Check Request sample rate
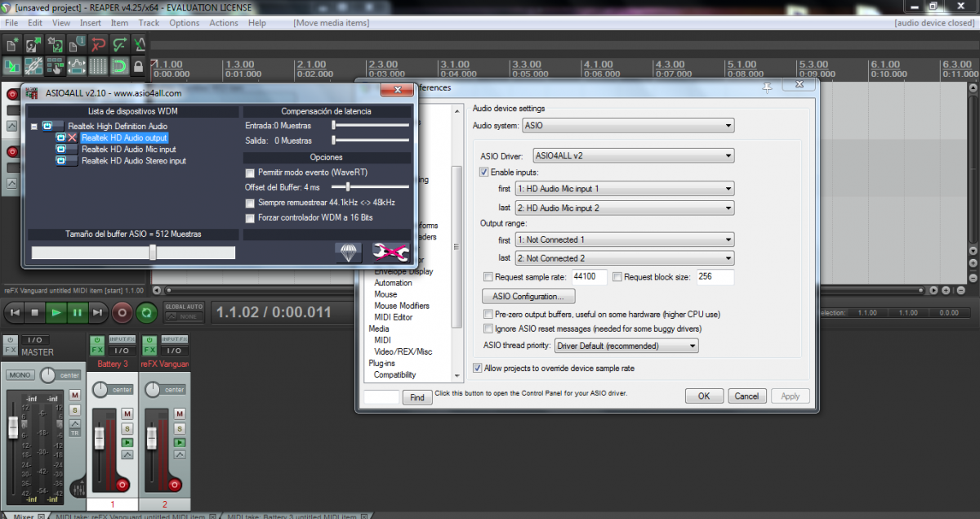The width and height of the screenshot is (980, 519). click(488, 277)
